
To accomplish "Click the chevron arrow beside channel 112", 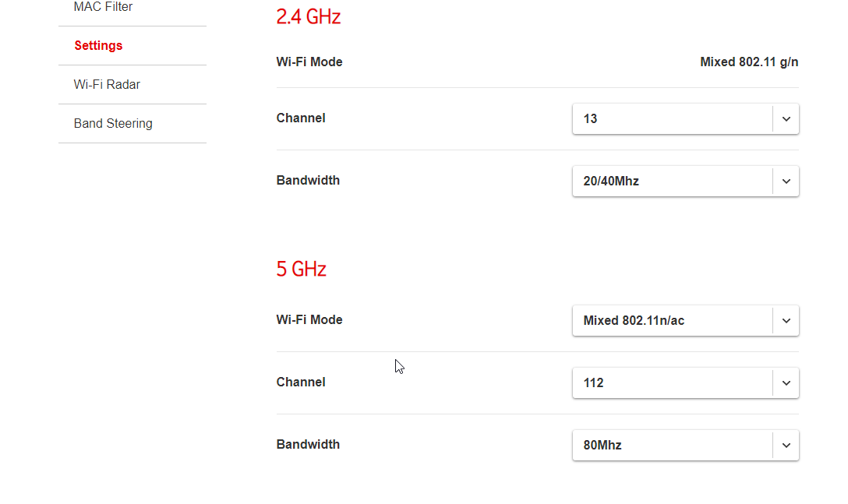I will tap(786, 383).
